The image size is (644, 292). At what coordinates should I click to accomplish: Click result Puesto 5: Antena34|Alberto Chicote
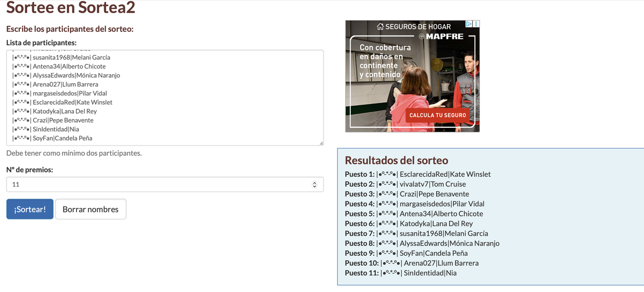pos(414,213)
